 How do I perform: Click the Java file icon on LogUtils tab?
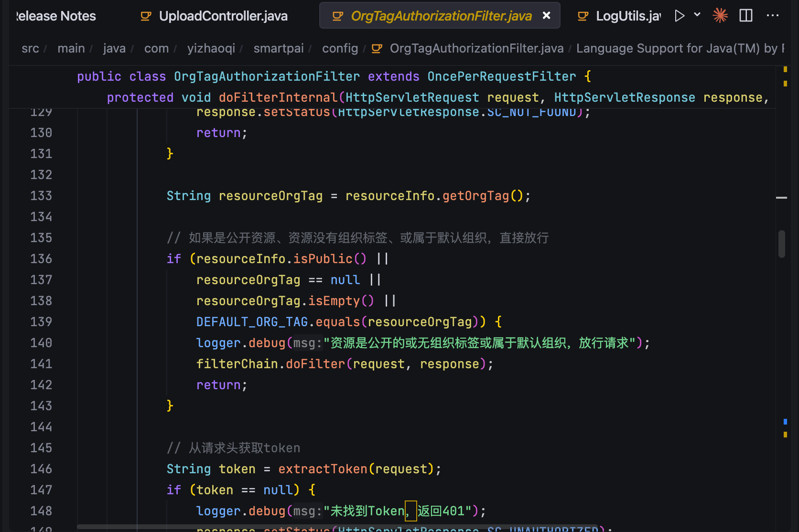[x=583, y=16]
